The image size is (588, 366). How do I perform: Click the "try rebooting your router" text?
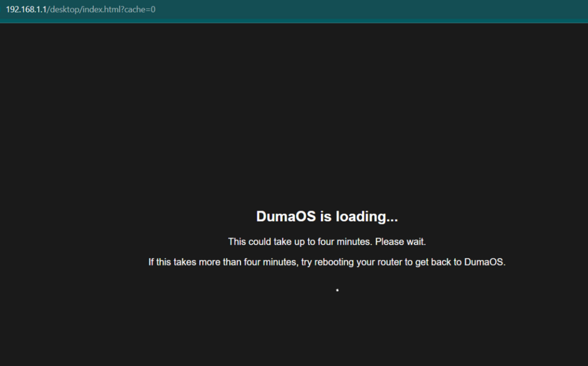(352, 262)
